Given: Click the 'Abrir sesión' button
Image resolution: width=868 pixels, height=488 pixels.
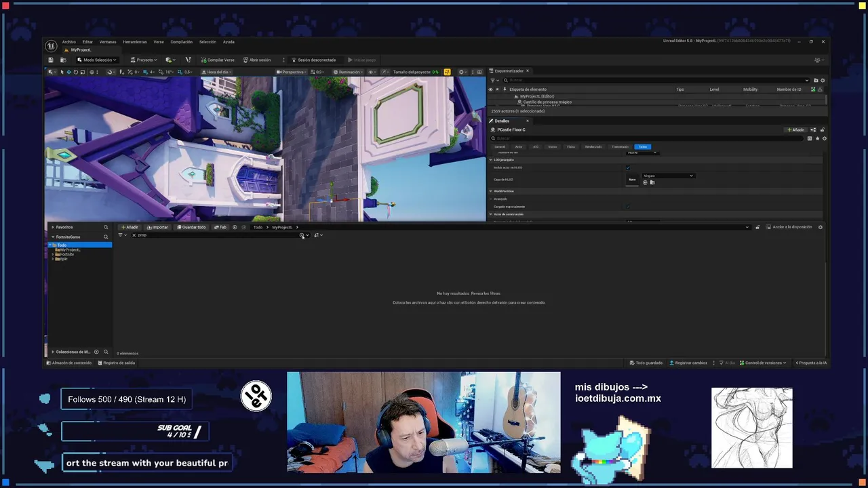Looking at the screenshot, I should 256,60.
